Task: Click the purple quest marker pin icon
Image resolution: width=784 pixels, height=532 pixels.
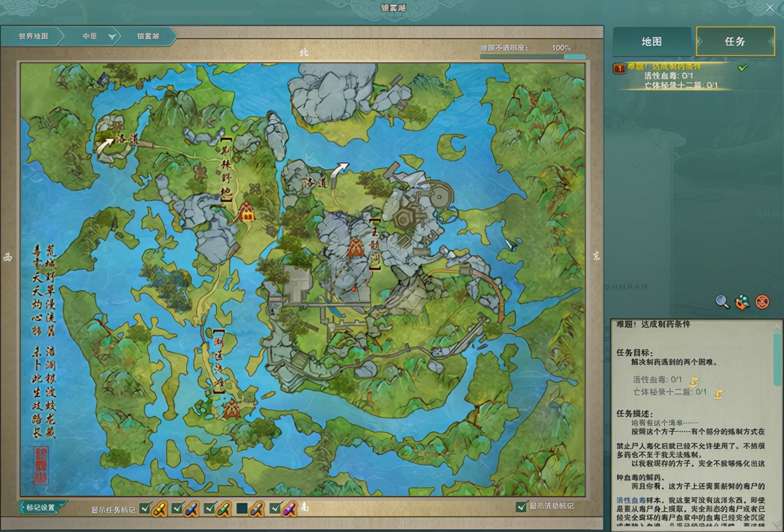Action: (x=289, y=509)
